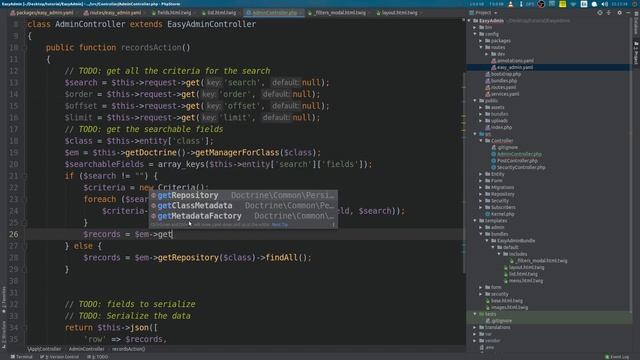Collapse the EasyAdmin root folder
This screenshot has width=640, height=360.
[469, 20]
